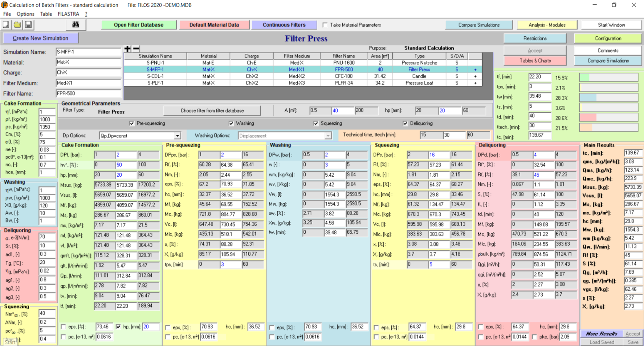Click the Sr, [%] field in Deliquoring
The height and width of the screenshot is (346, 644).
(x=47, y=246)
